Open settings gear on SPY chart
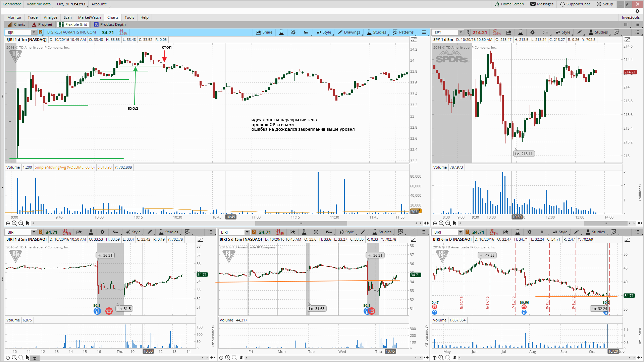The width and height of the screenshot is (644, 362). [x=532, y=33]
